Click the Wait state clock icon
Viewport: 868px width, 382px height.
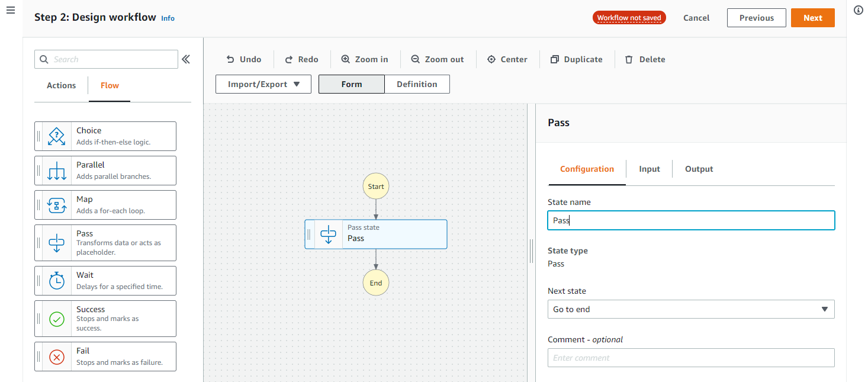pyautogui.click(x=57, y=281)
